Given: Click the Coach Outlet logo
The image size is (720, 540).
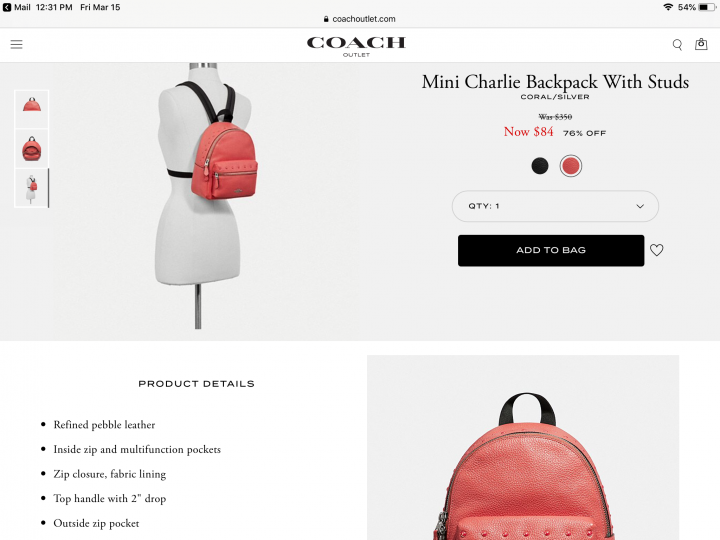Looking at the screenshot, I should pyautogui.click(x=356, y=46).
